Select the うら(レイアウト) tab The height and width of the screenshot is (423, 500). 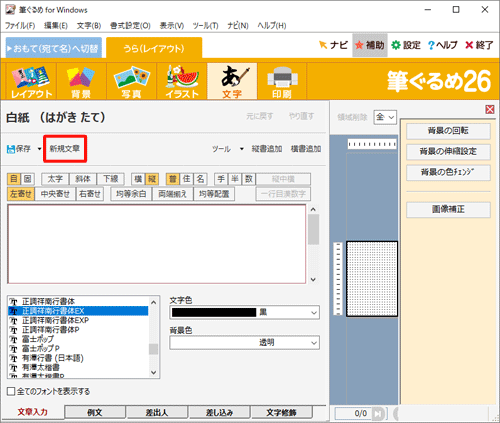click(154, 49)
